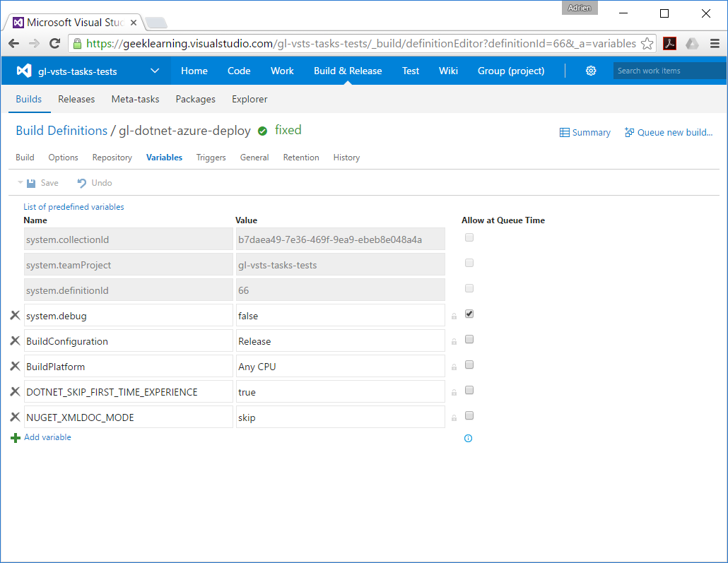Click the secure padlock in address bar
728x563 pixels.
(x=78, y=44)
